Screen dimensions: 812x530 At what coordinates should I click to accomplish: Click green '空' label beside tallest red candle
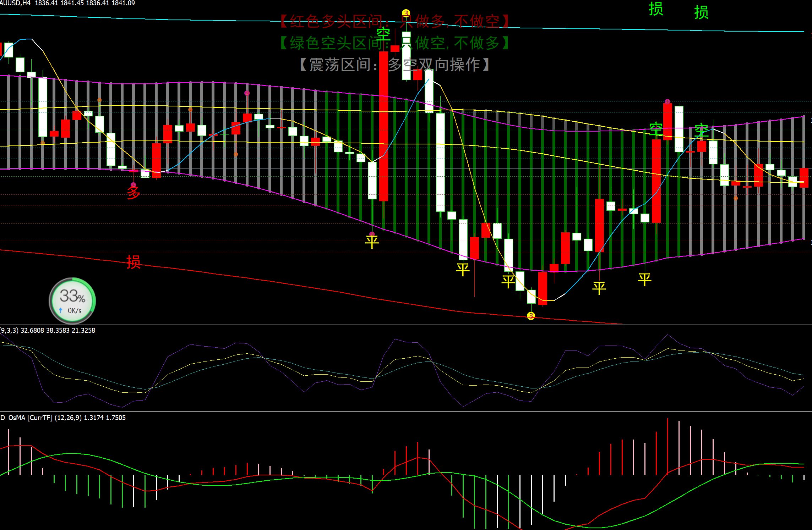pos(383,34)
